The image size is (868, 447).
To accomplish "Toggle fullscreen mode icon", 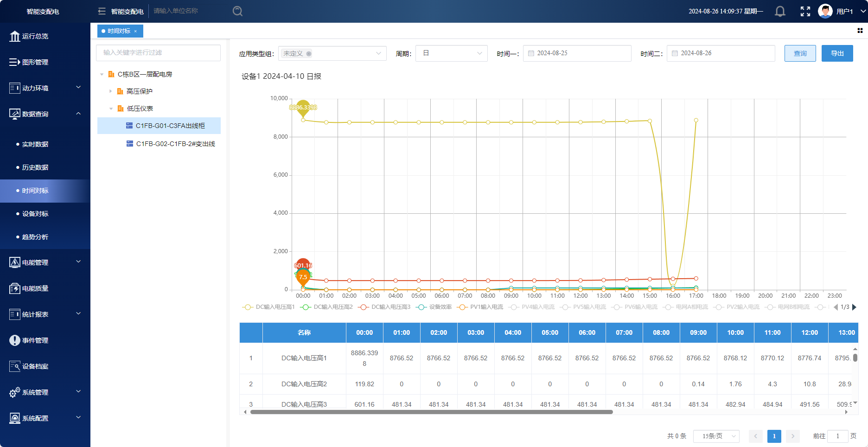I will [x=805, y=11].
